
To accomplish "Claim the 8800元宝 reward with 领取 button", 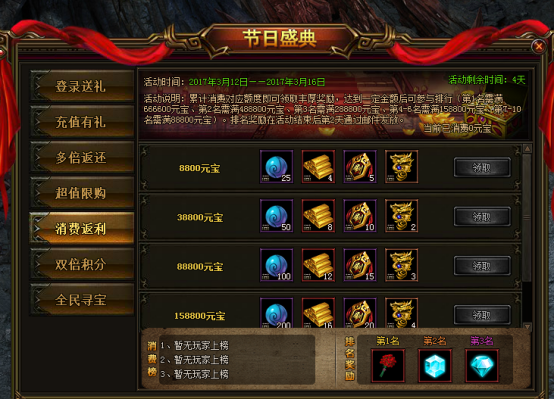I will click(x=482, y=167).
